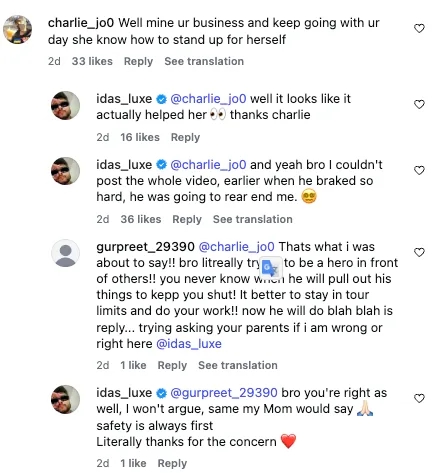Like idas_luxe's "actually helped her" reply
Viewport: 432px width, 473px height.
coord(419,104)
